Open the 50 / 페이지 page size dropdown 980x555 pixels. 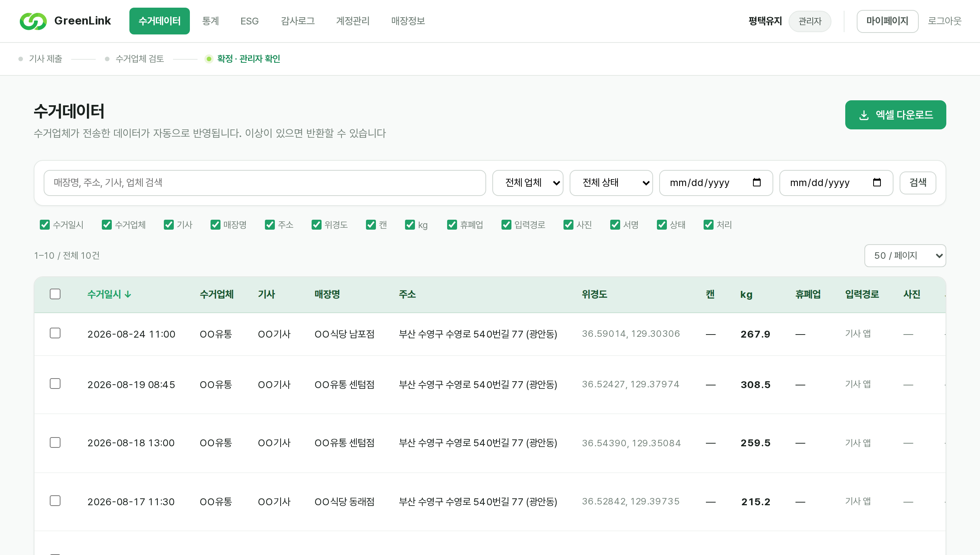pos(905,256)
